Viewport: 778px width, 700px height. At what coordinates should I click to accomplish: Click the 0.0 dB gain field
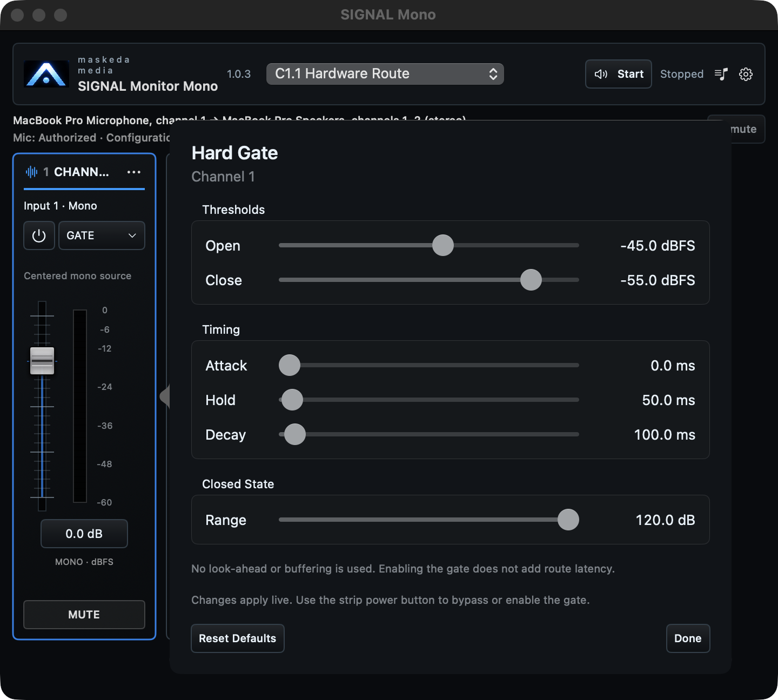pyautogui.click(x=84, y=534)
